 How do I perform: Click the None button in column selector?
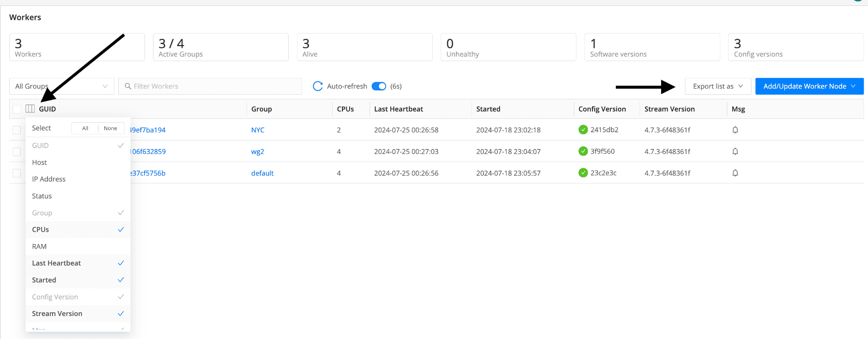(110, 128)
